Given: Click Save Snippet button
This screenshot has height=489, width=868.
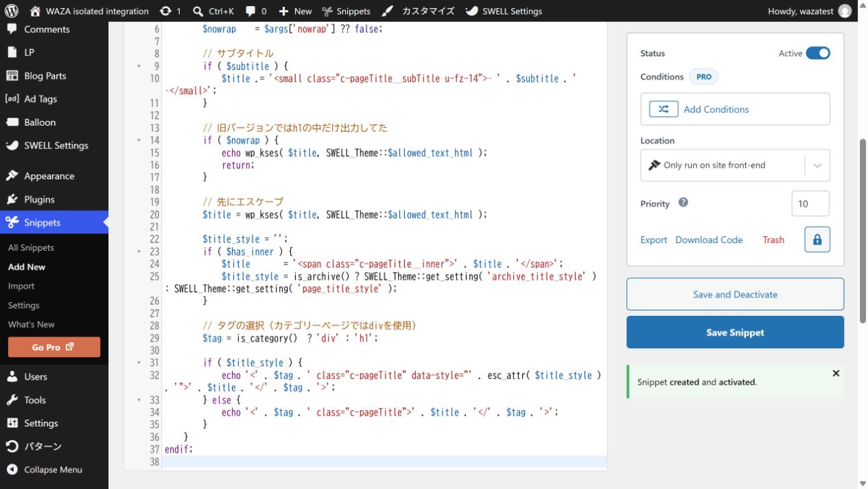Looking at the screenshot, I should pos(735,332).
